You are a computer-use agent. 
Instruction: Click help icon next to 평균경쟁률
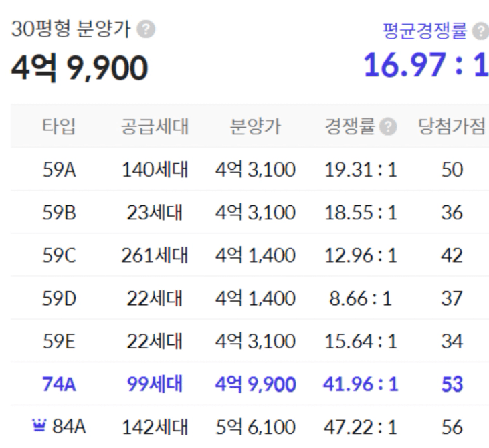pos(480,31)
